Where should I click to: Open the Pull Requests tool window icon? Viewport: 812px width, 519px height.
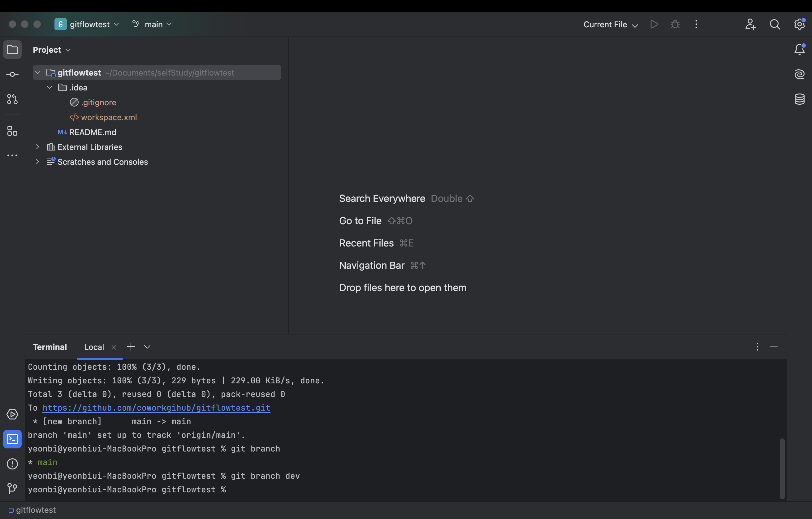coord(12,99)
